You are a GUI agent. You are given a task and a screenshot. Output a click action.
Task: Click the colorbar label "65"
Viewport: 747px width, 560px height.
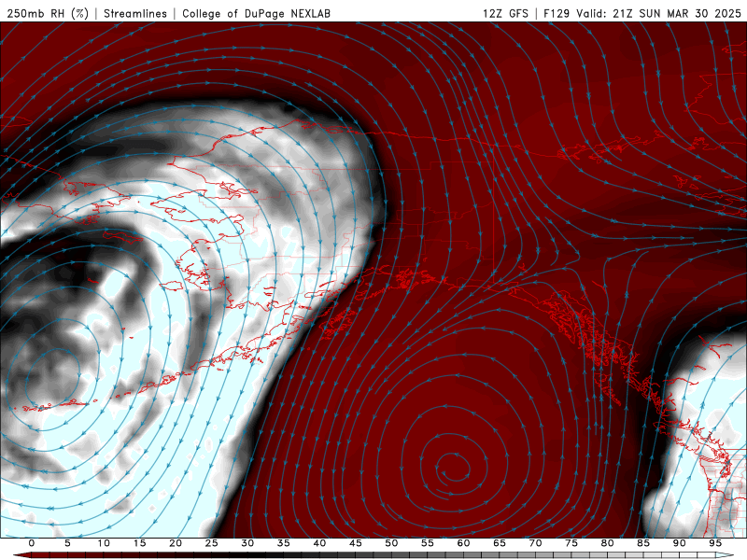pos(500,543)
